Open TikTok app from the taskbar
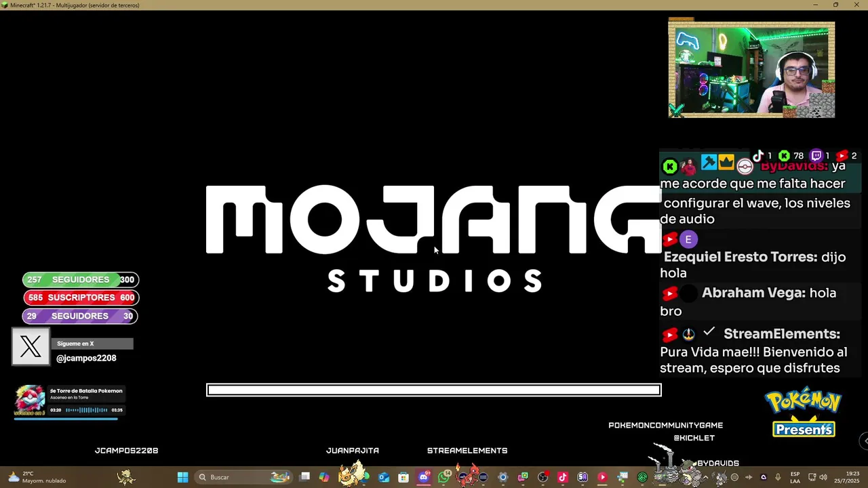 [x=563, y=477]
